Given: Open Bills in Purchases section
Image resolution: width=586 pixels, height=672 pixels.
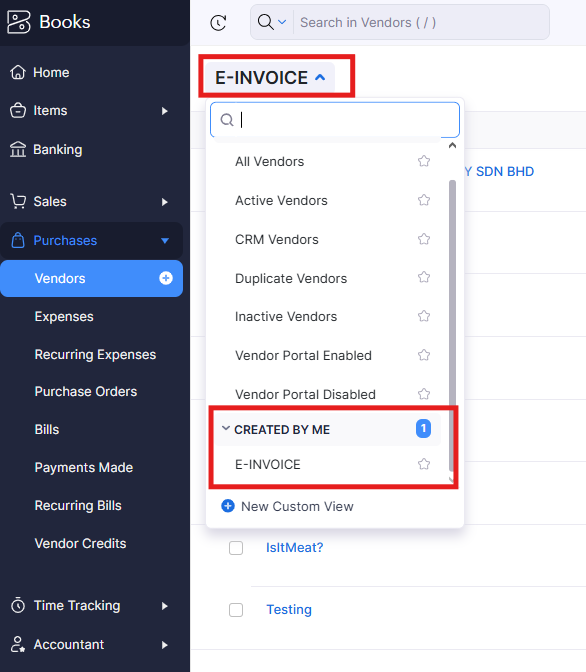Looking at the screenshot, I should (x=47, y=429).
